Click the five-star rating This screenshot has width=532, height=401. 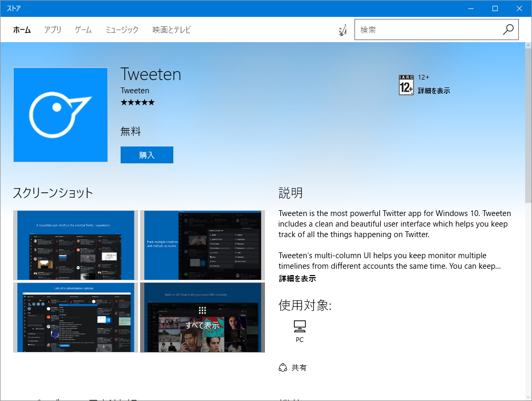[137, 102]
